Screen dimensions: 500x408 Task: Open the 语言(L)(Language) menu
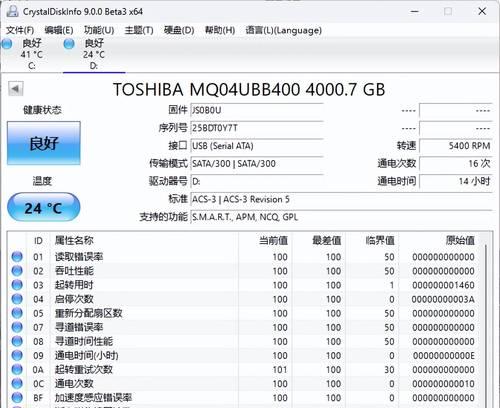[x=283, y=30]
